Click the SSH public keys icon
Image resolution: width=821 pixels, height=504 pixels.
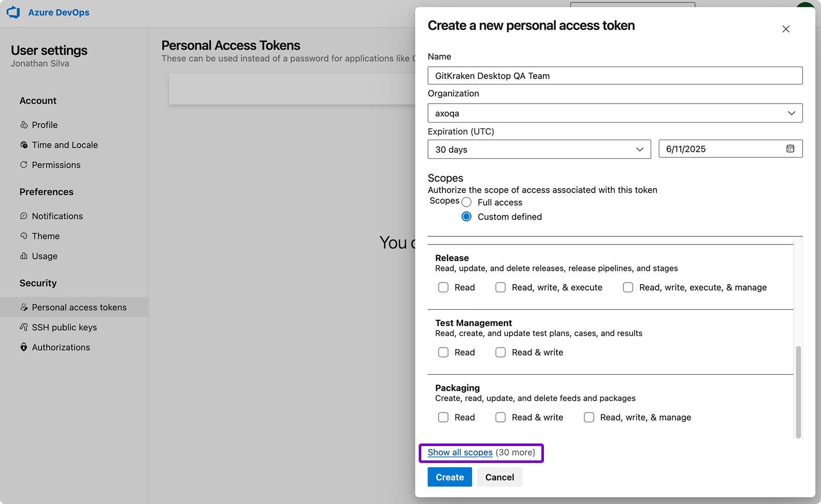click(x=24, y=327)
